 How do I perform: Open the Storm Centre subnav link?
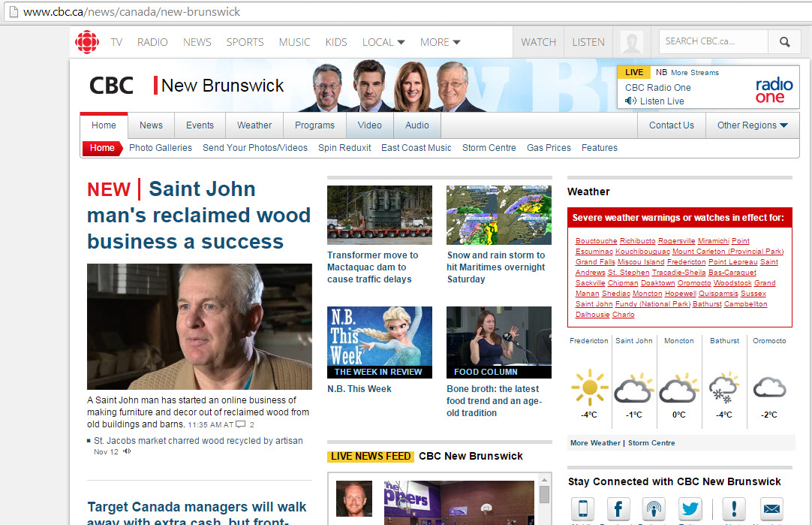coord(489,148)
